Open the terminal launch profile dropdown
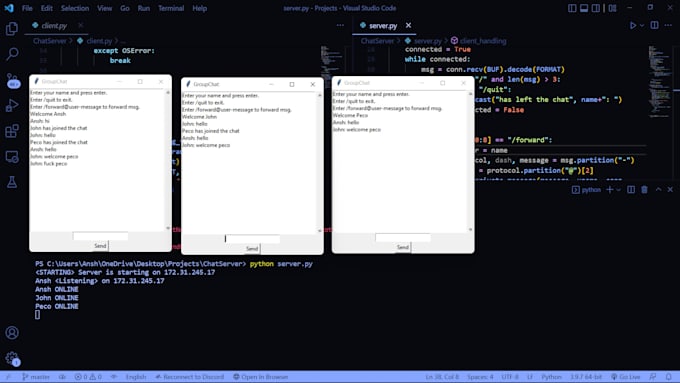 [x=618, y=190]
